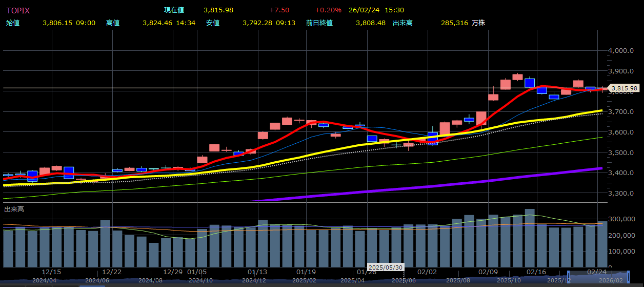Screen dimensions: 644x287
Task: Click the 前日終値 previous close value 3,808.48
Action: (x=370, y=23)
